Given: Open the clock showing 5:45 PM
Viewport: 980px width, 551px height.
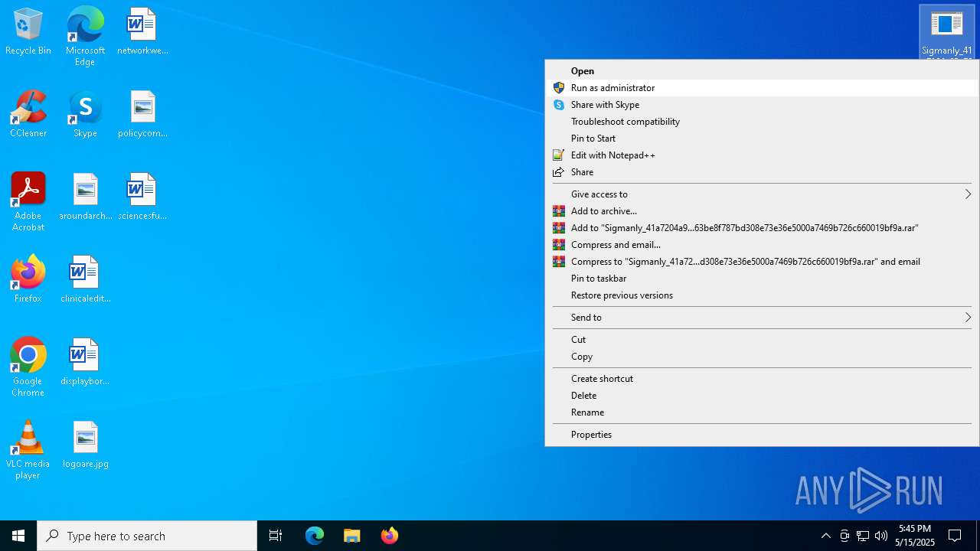Looking at the screenshot, I should [x=915, y=536].
